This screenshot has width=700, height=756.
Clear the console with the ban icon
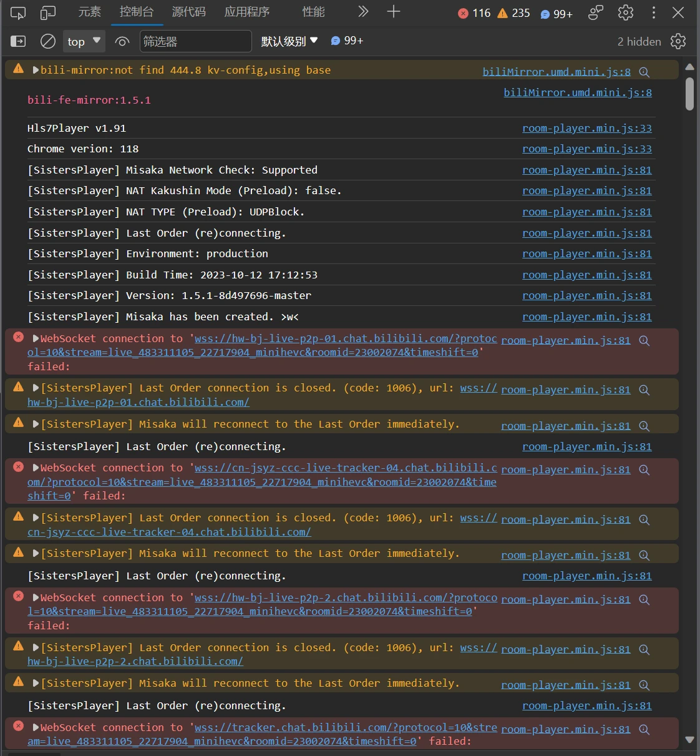click(x=48, y=41)
